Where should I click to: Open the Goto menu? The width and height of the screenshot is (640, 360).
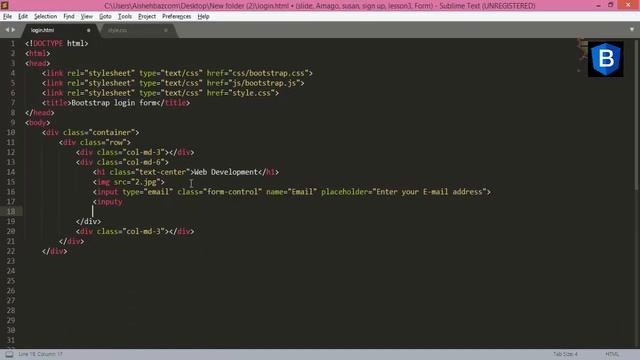pyautogui.click(x=105, y=16)
